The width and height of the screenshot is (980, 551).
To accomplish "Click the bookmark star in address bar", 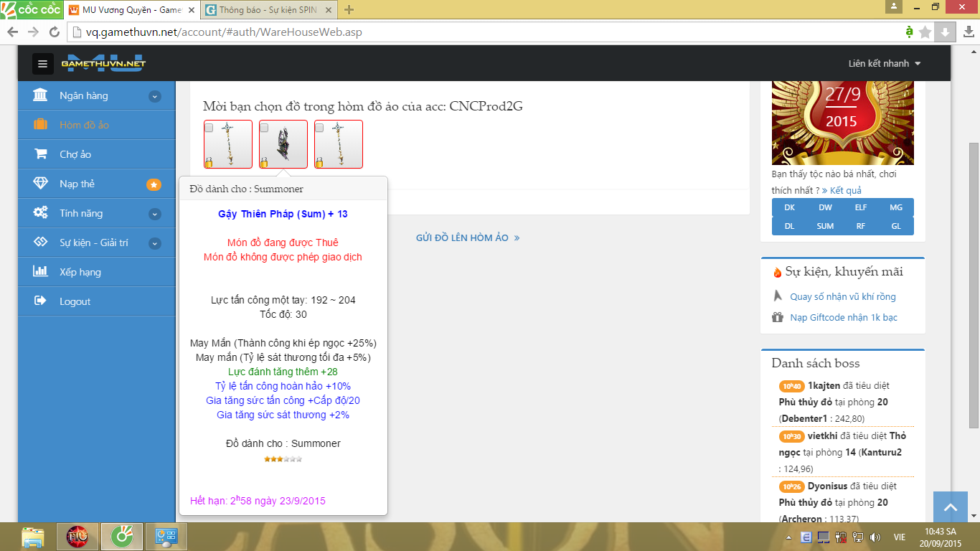I will coord(925,32).
